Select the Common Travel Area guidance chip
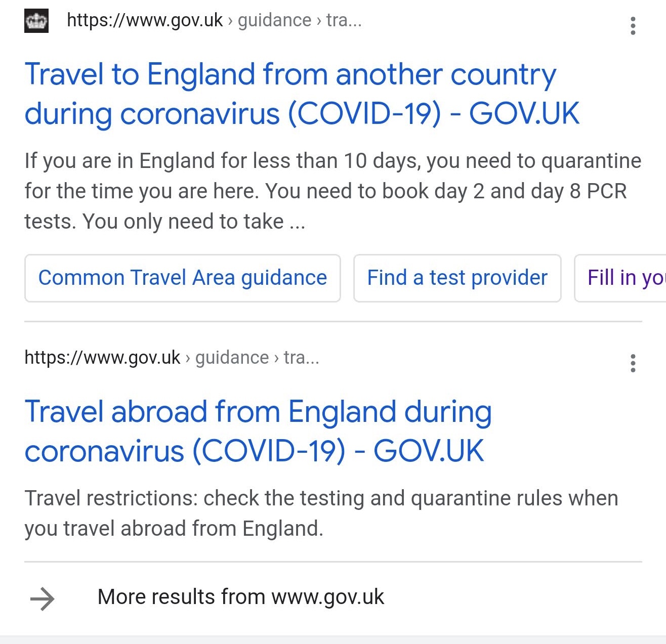The width and height of the screenshot is (666, 644). pyautogui.click(x=182, y=278)
